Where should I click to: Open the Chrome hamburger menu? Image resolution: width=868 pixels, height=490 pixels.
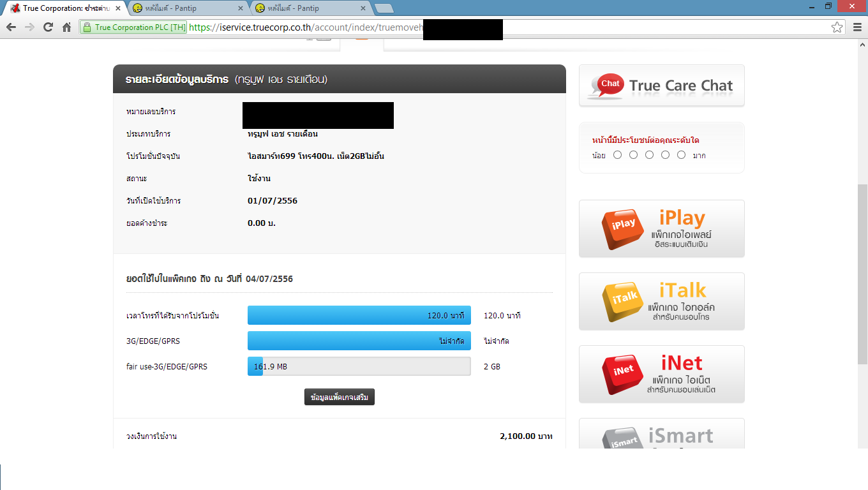[x=857, y=27]
